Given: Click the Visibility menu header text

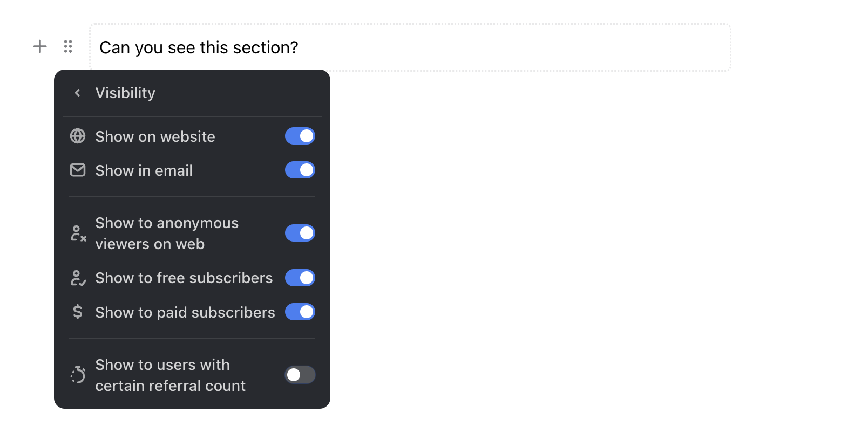Looking at the screenshot, I should pos(125,93).
